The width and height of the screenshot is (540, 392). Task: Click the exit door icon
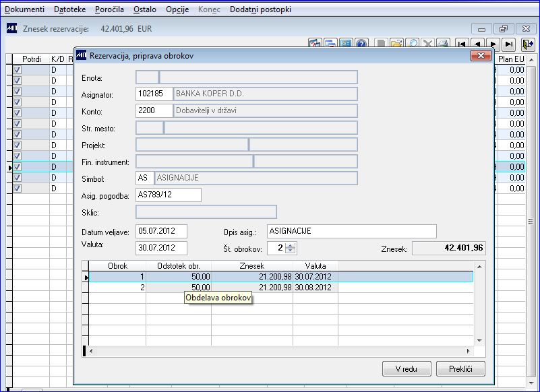[x=528, y=44]
